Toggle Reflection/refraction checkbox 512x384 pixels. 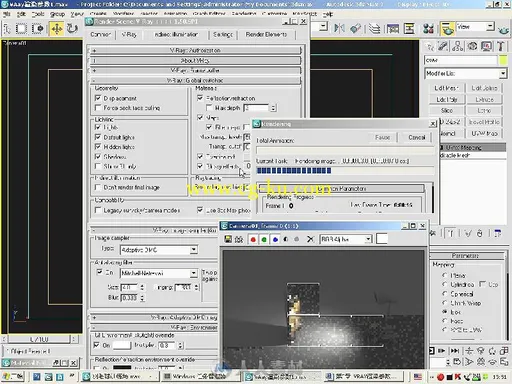coord(200,98)
